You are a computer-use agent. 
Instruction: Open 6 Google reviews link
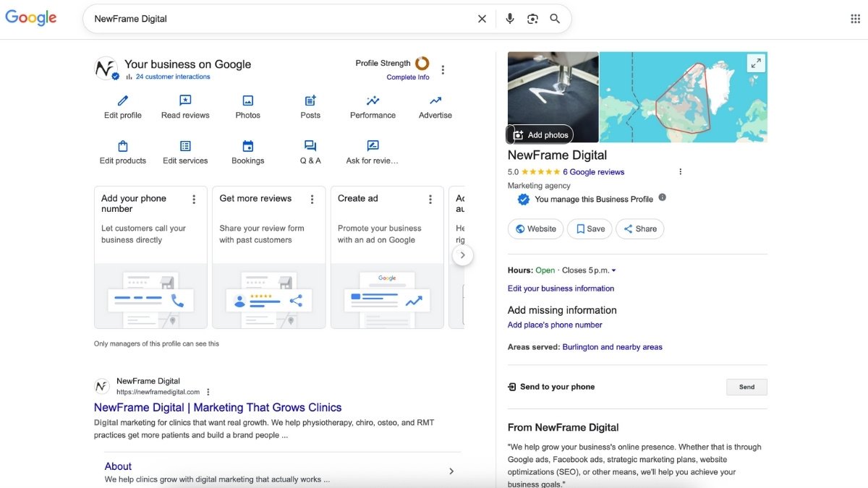[593, 172]
